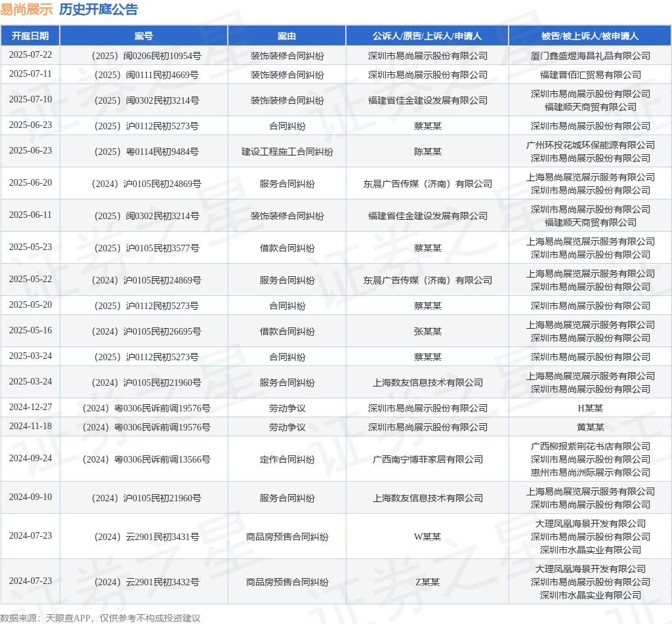The height and width of the screenshot is (624, 672).
Task: Select date cell 2025-06-20
Action: click(x=30, y=182)
